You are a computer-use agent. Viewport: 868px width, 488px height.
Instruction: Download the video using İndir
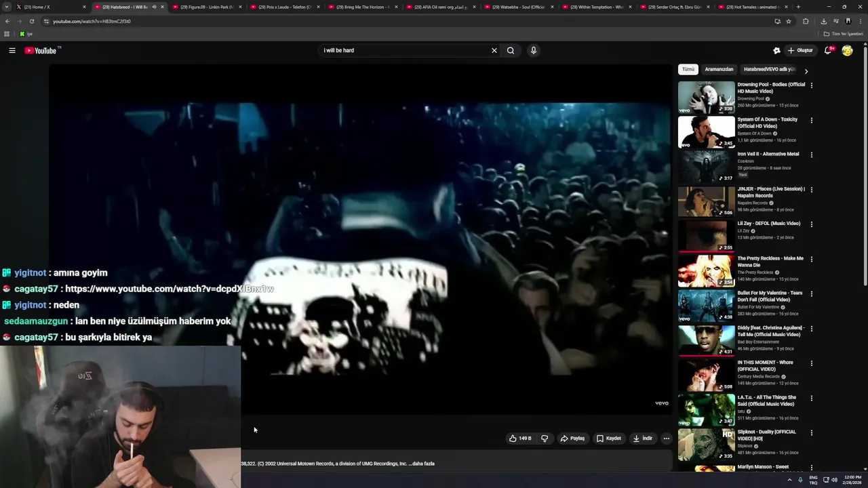pyautogui.click(x=643, y=439)
